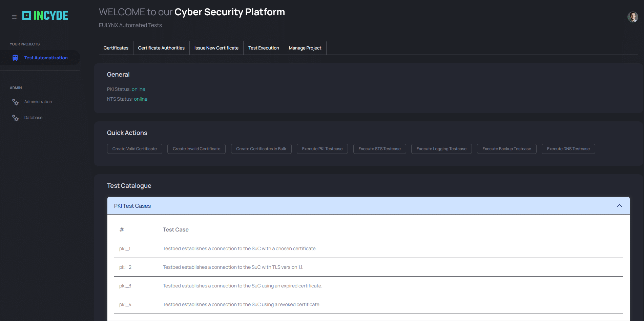
Task: Open Database in sidebar
Action: [33, 118]
